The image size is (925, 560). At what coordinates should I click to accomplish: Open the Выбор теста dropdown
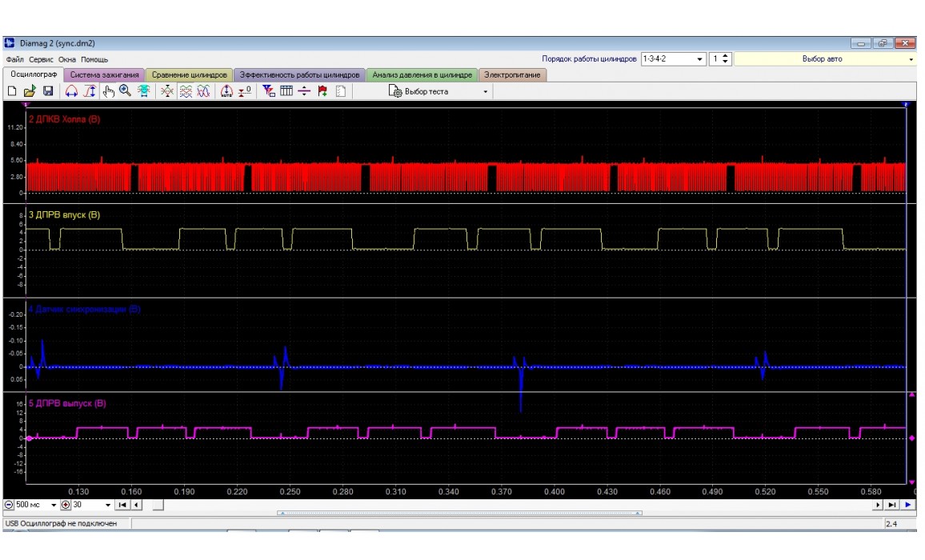coord(485,92)
